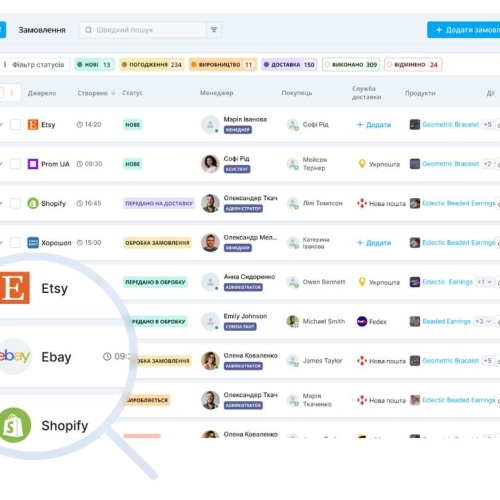This screenshot has height=500, width=500.
Task: Click the Shopify logo in third row
Action: (33, 203)
